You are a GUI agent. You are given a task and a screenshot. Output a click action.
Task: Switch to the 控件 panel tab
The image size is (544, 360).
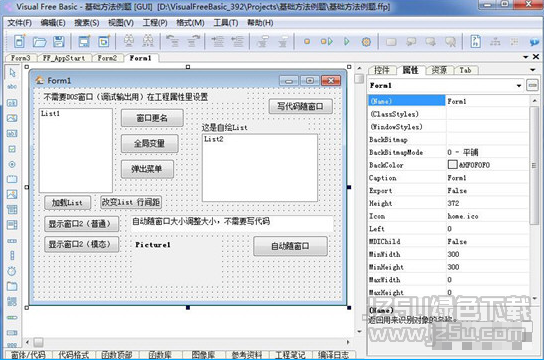[x=382, y=70]
